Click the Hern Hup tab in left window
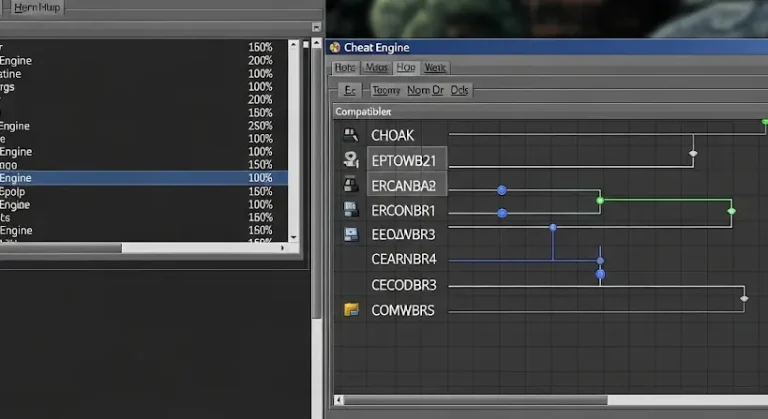This screenshot has height=419, width=768. coord(37,7)
